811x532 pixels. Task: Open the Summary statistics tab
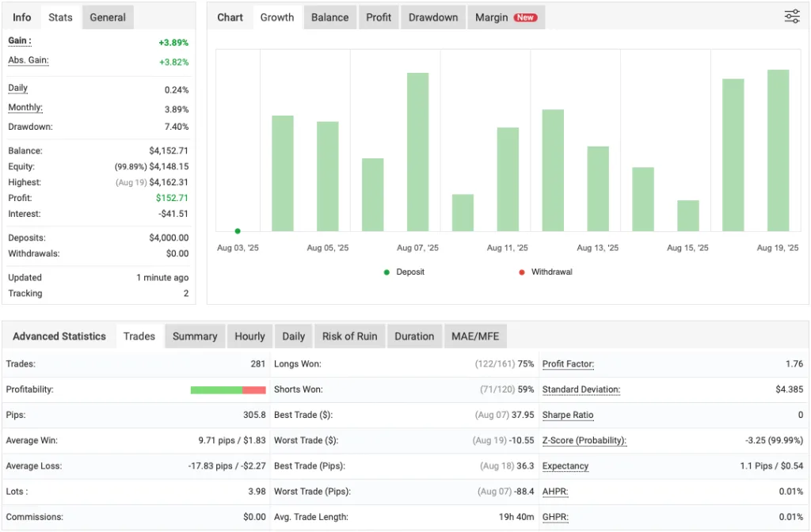[195, 336]
